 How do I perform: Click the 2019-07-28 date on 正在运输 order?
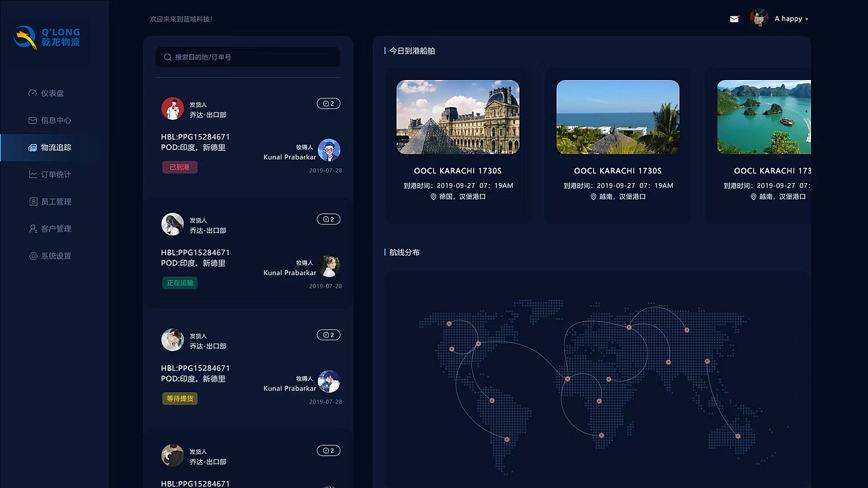(x=325, y=286)
